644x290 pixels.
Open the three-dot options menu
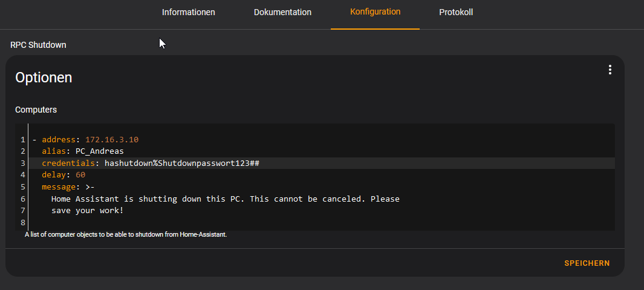click(x=610, y=70)
